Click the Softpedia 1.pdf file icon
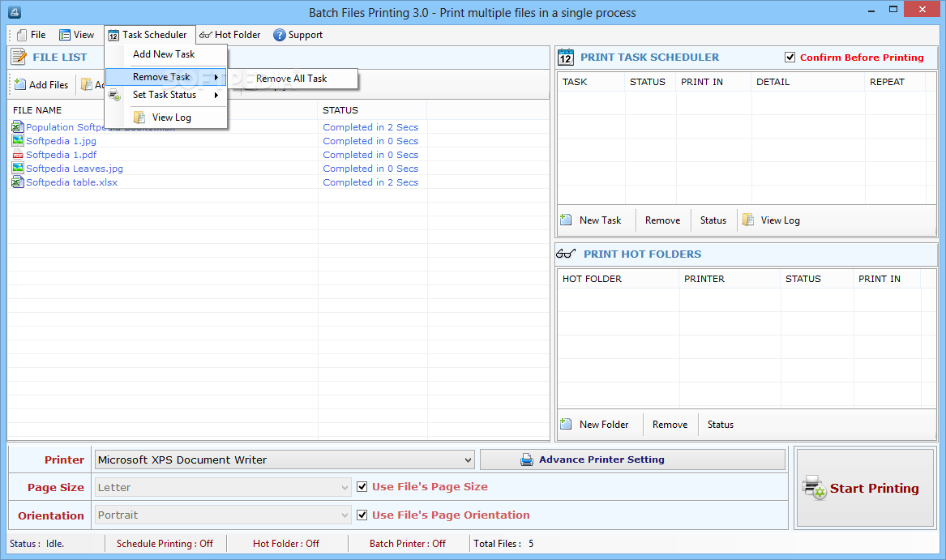The image size is (946, 560). pyautogui.click(x=18, y=155)
